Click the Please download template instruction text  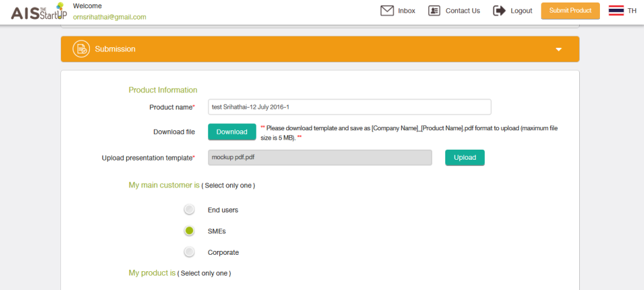[x=409, y=133]
